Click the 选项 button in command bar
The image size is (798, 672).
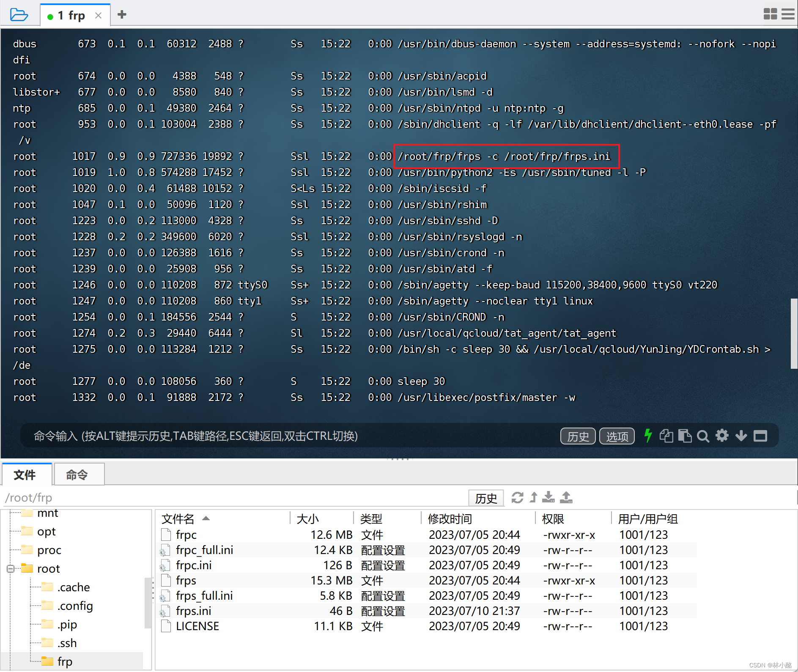click(x=617, y=436)
